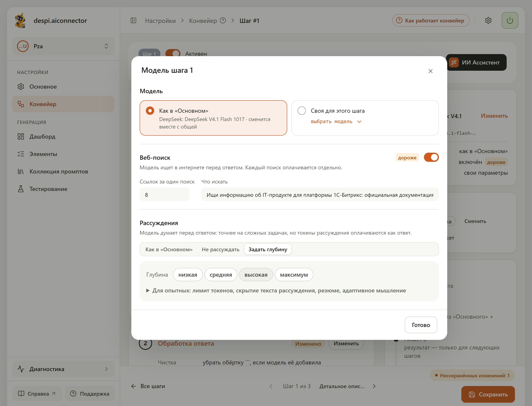Screen dimensions: 532x406
Task: Open the выбрать модель dropdown
Action: tap(336, 121)
